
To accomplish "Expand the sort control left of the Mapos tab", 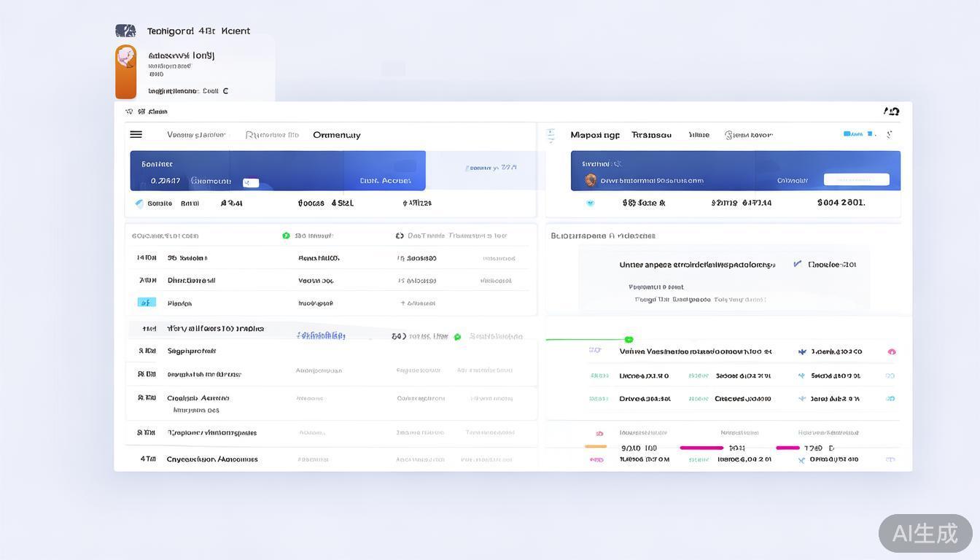I will pos(551,135).
